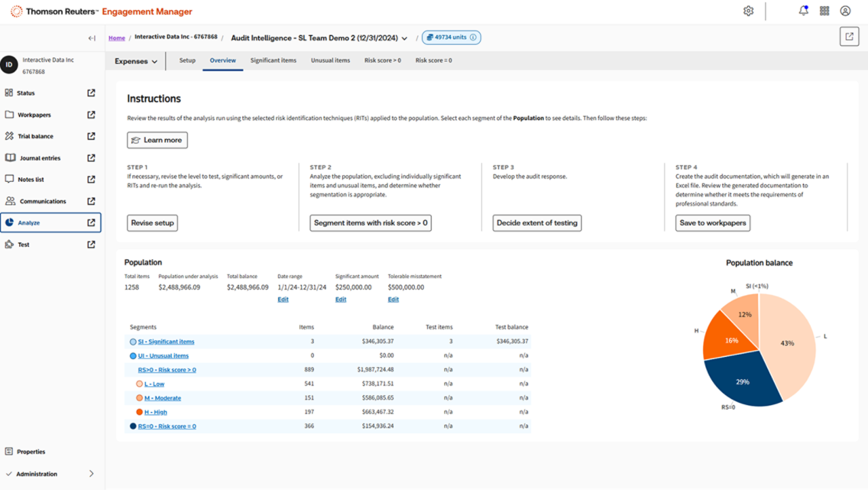868x490 pixels.
Task: Switch to the Unusual items tab
Action: point(330,60)
